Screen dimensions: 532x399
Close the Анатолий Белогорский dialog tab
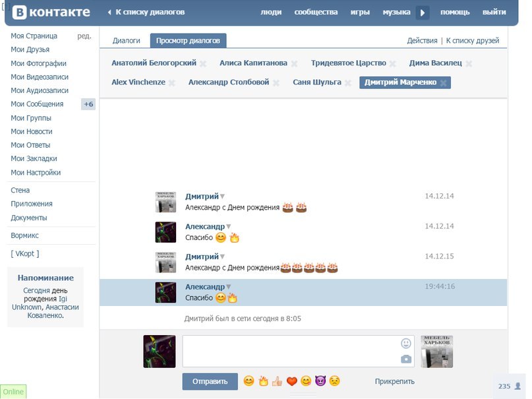[203, 64]
